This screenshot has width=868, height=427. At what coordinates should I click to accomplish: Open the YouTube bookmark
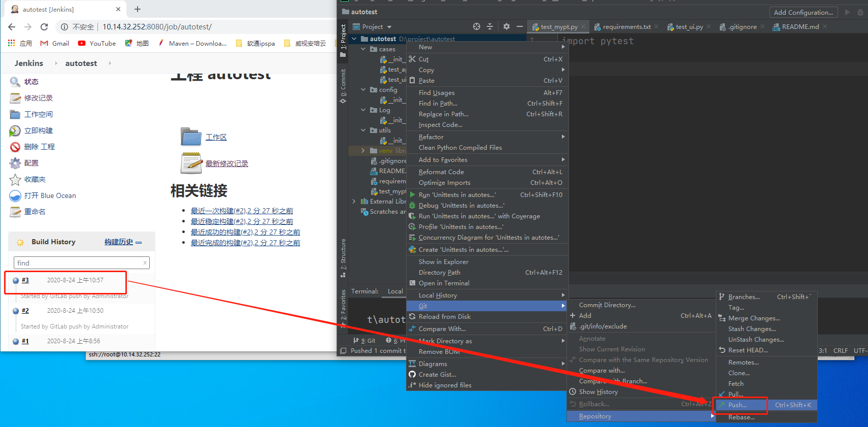coord(97,43)
